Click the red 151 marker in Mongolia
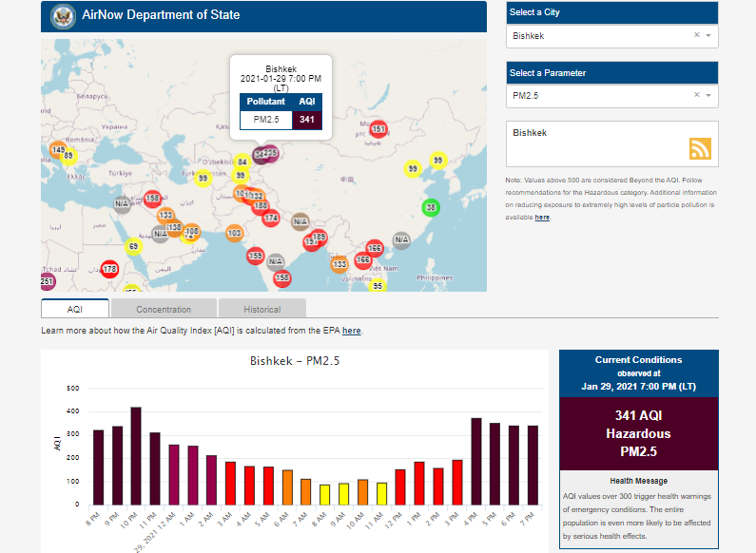 pos(378,129)
